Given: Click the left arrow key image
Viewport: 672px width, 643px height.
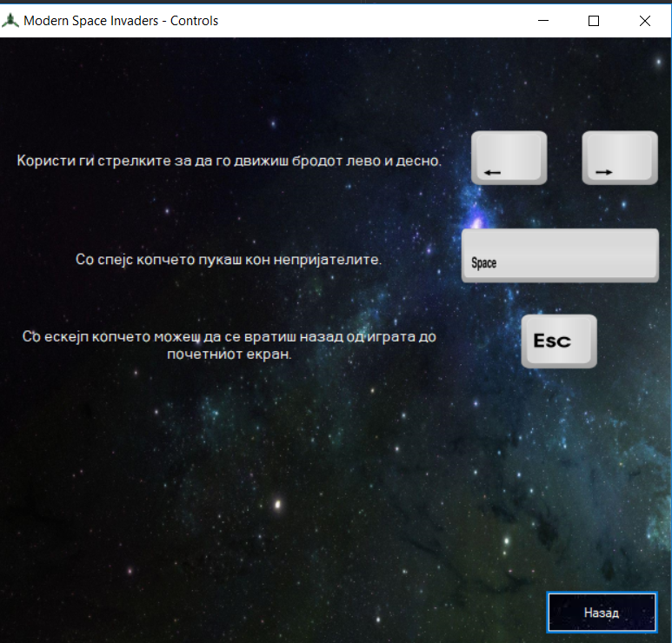Looking at the screenshot, I should 509,158.
